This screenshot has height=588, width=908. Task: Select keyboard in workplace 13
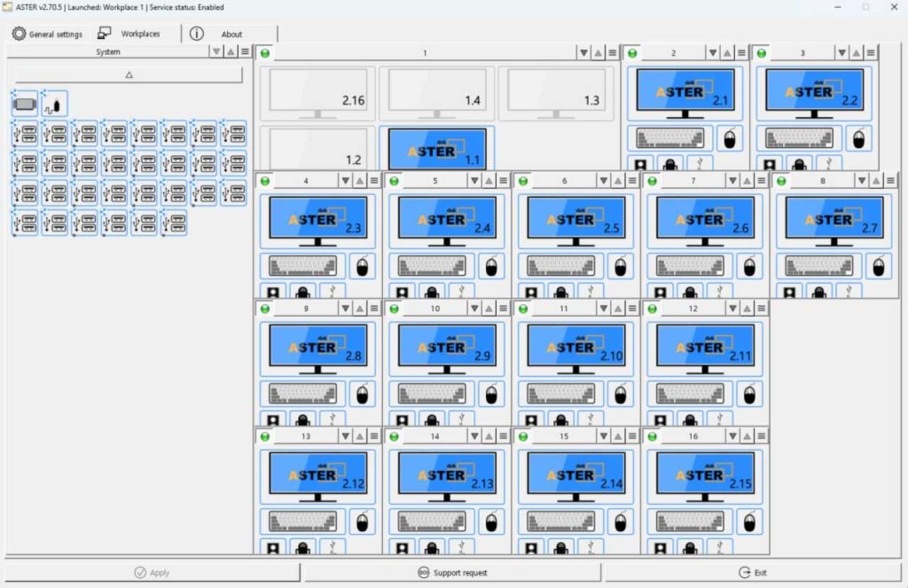coord(303,522)
